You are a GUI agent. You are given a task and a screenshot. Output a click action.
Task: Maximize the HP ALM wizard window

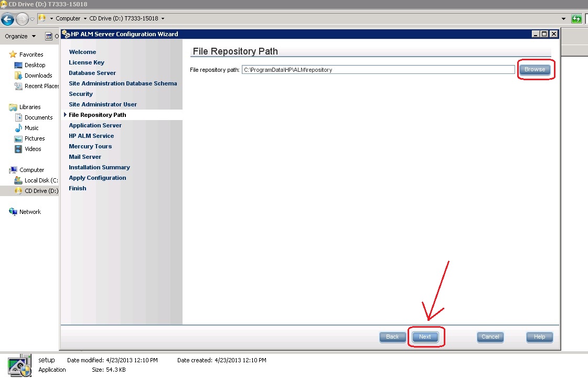(544, 34)
